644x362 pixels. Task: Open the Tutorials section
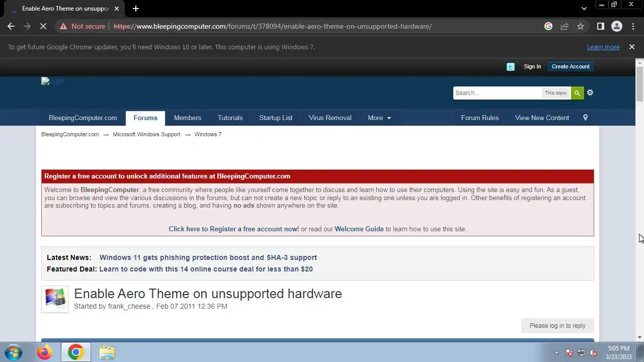click(230, 118)
